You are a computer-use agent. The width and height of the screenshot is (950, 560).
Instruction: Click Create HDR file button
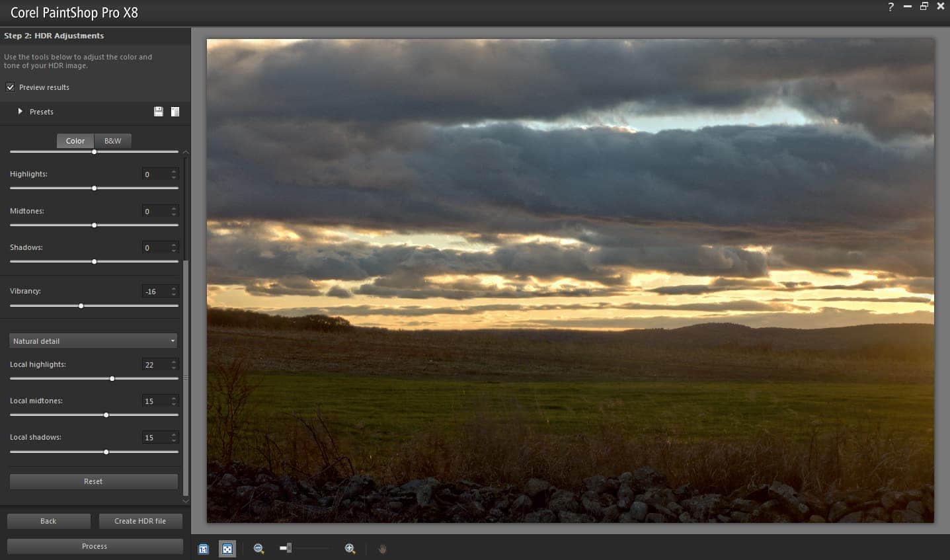point(140,521)
